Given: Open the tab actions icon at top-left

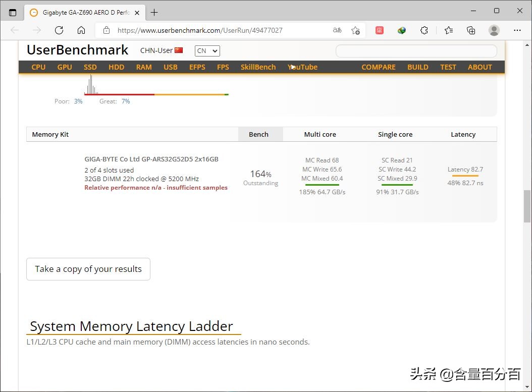Looking at the screenshot, I should (x=12, y=12).
